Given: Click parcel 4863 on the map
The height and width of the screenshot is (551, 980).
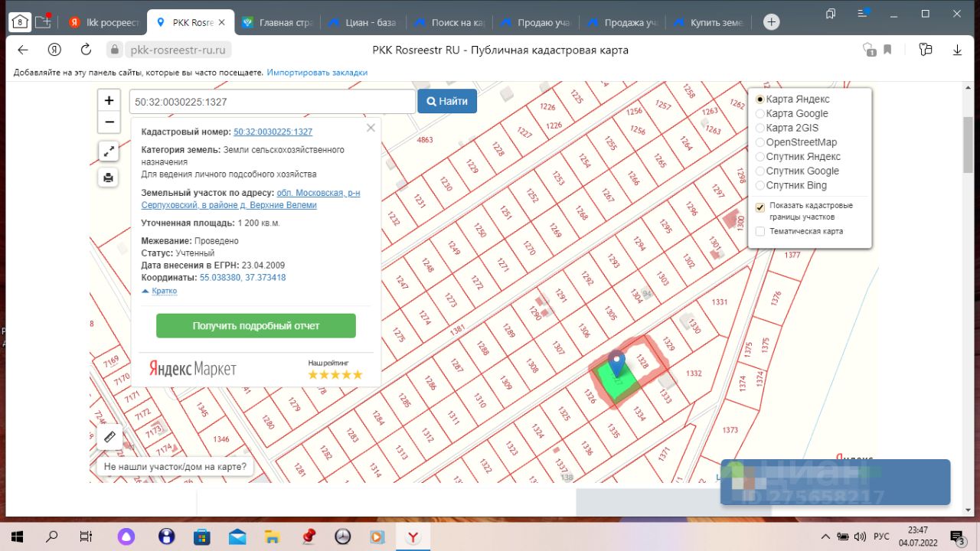Looking at the screenshot, I should coord(425,140).
